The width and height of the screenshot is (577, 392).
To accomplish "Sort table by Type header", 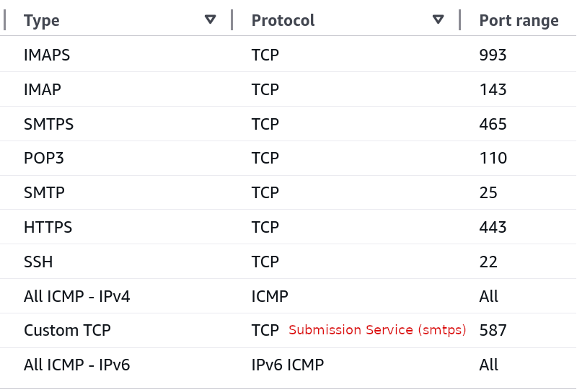I will [42, 20].
